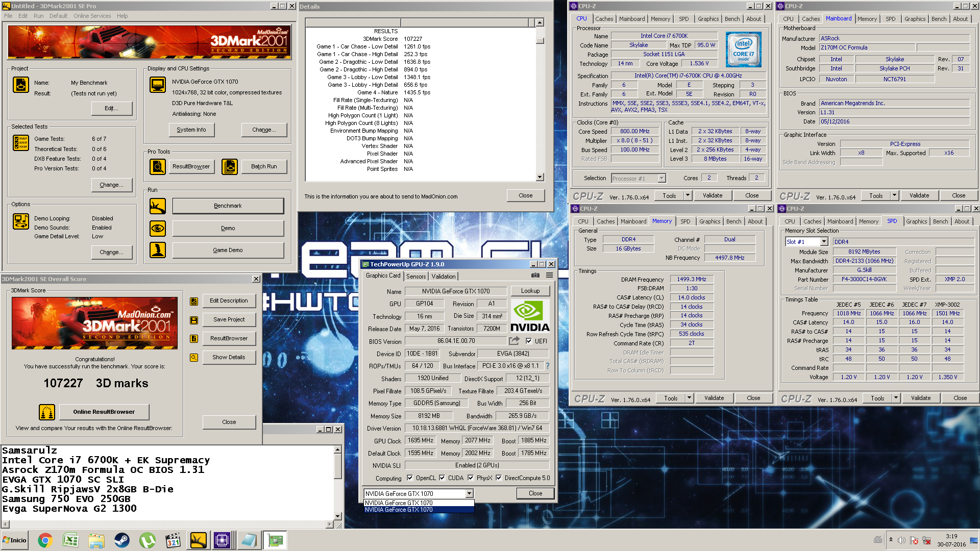Viewport: 980px width, 551px height.
Task: Toggle the CUDA checkbox
Action: 442,478
